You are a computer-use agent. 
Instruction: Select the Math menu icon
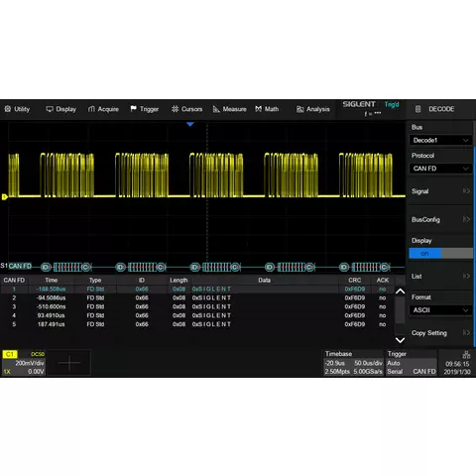(258, 109)
